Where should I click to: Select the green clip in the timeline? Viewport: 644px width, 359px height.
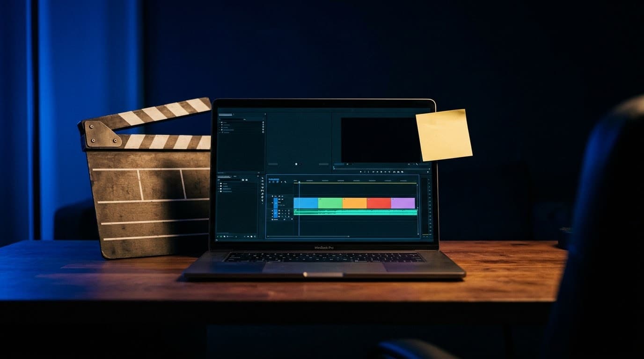click(x=330, y=203)
